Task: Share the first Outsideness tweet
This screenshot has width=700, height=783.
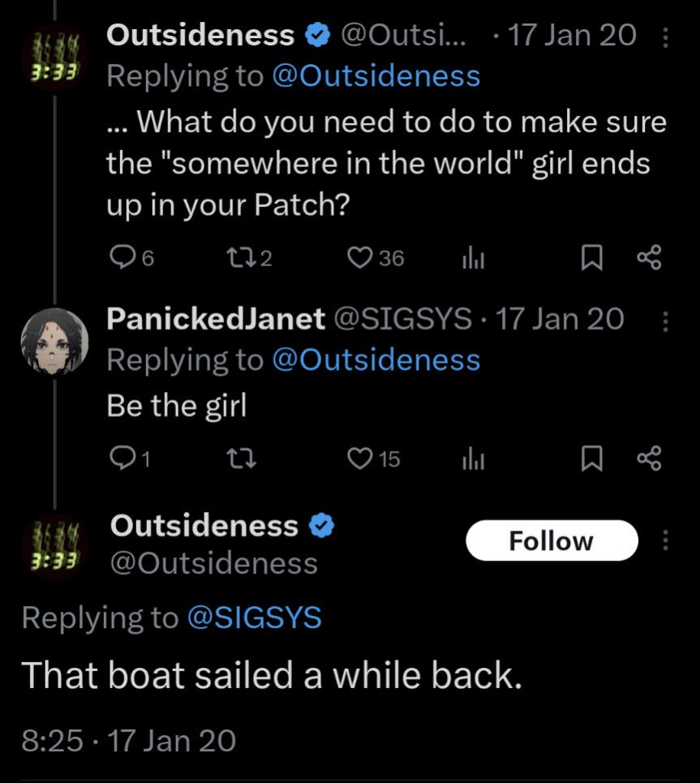Action: (649, 258)
